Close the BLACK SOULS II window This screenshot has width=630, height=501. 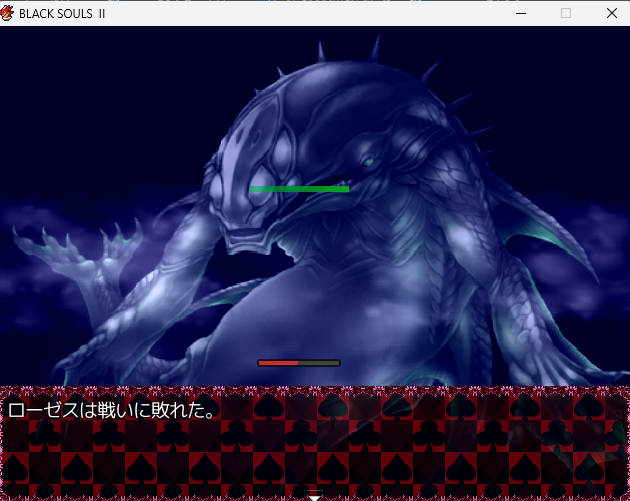(x=612, y=13)
